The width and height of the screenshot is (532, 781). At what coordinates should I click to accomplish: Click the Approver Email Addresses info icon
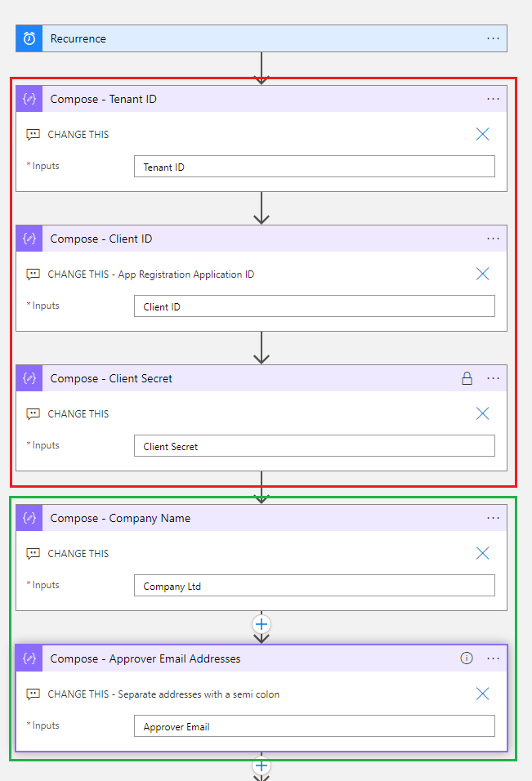coord(467,658)
